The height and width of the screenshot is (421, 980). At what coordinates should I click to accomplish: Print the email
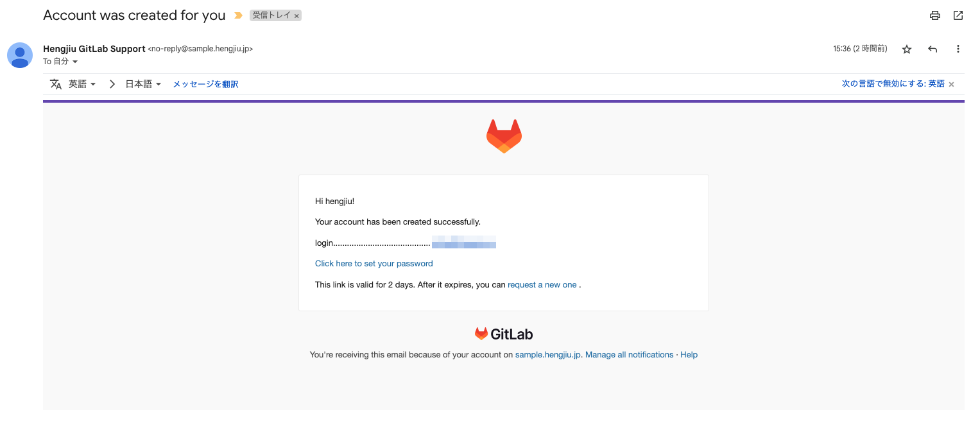click(934, 15)
